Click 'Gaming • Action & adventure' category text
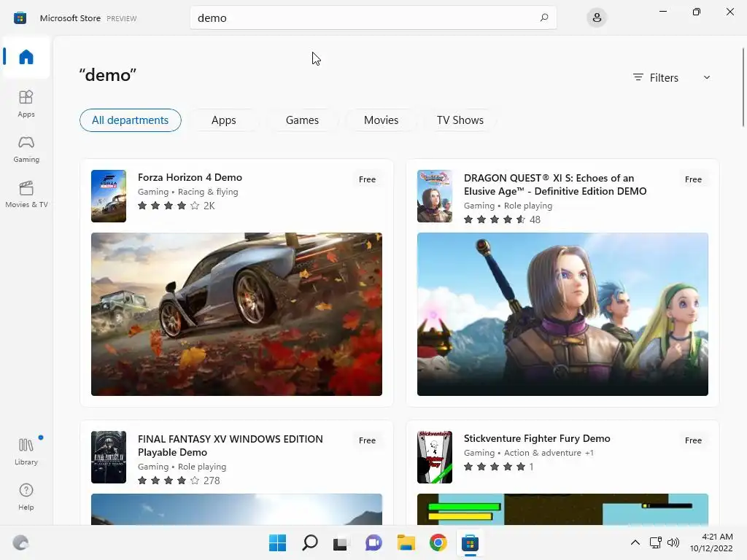This screenshot has width=747, height=560. pyautogui.click(x=522, y=452)
